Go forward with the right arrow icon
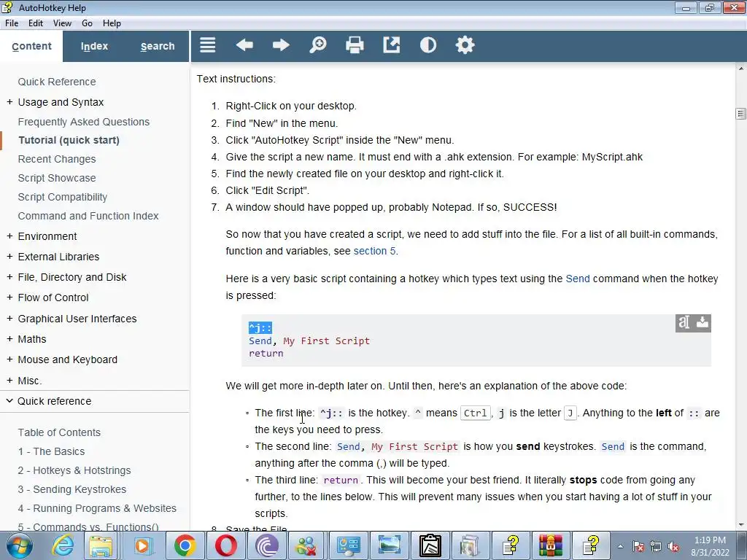 281,45
